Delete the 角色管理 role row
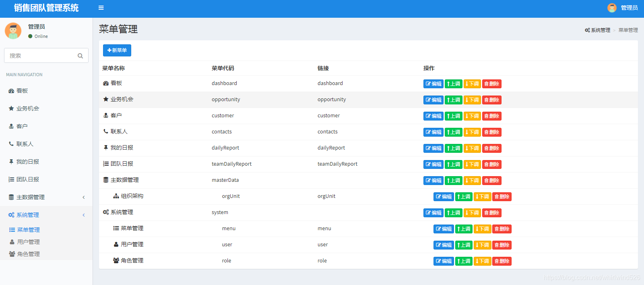This screenshot has width=644, height=285. (502, 261)
